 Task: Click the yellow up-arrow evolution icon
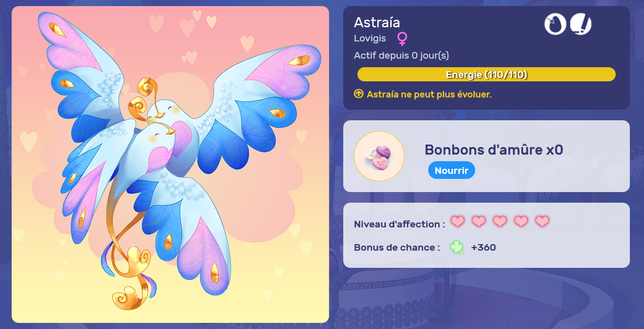(359, 94)
